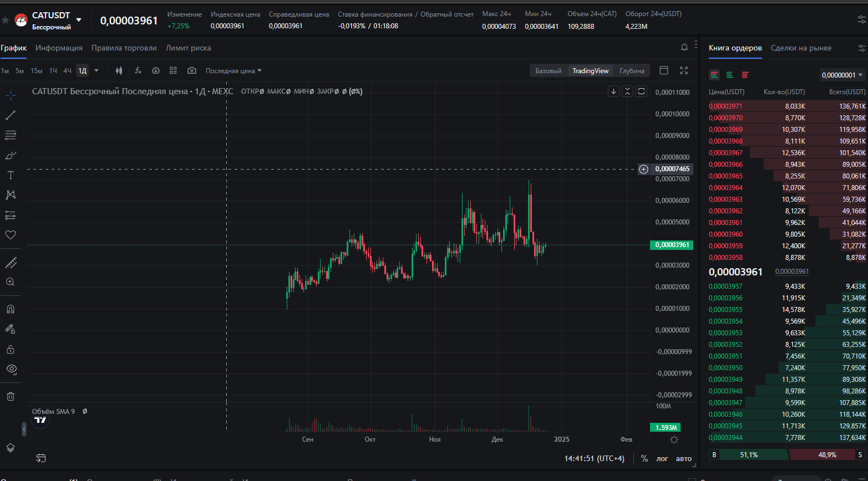The height and width of the screenshot is (481, 868).
Task: Toggle лог logarithmic scale
Action: pos(662,458)
